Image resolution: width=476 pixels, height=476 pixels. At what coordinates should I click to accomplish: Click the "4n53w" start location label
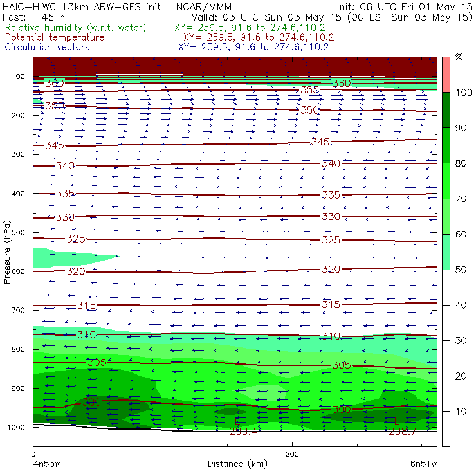pos(46,464)
